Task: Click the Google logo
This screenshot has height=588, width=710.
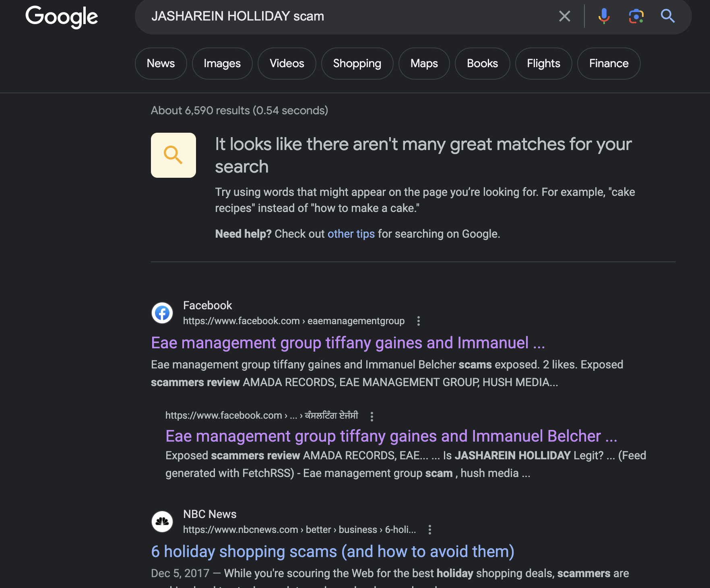Action: (x=62, y=17)
